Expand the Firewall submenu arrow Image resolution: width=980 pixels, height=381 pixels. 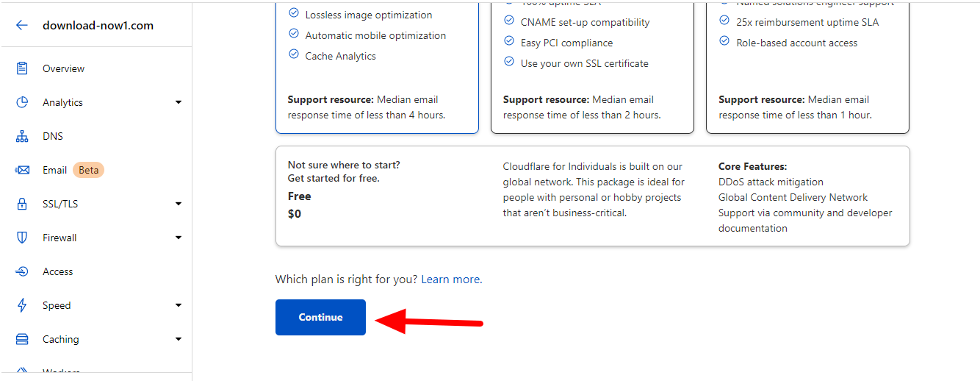[179, 238]
